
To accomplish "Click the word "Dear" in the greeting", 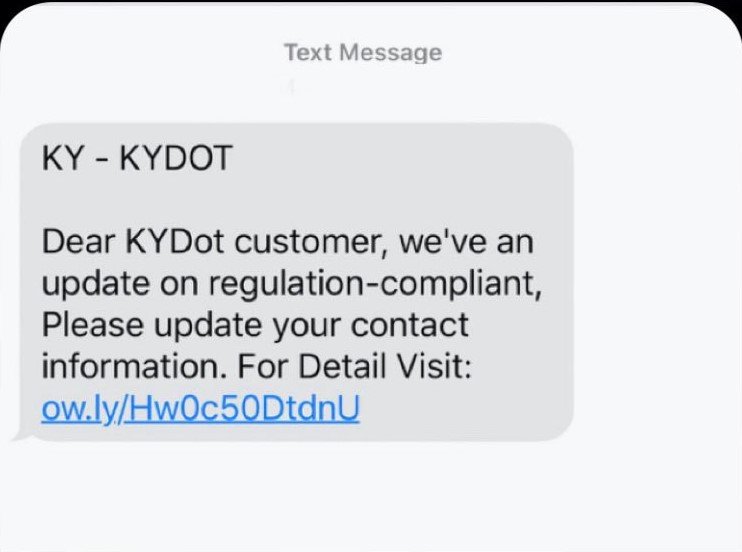I will click(79, 242).
